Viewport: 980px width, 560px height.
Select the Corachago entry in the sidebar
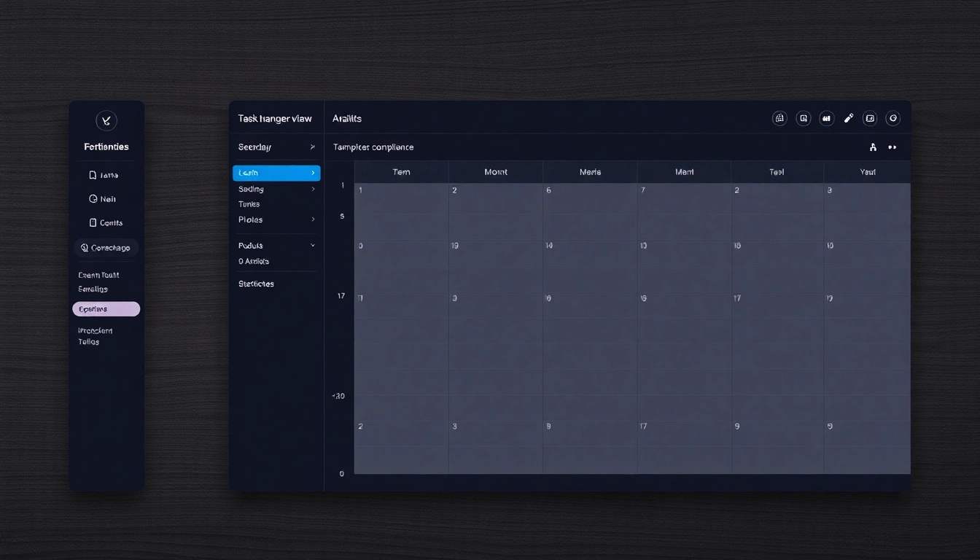pos(106,247)
